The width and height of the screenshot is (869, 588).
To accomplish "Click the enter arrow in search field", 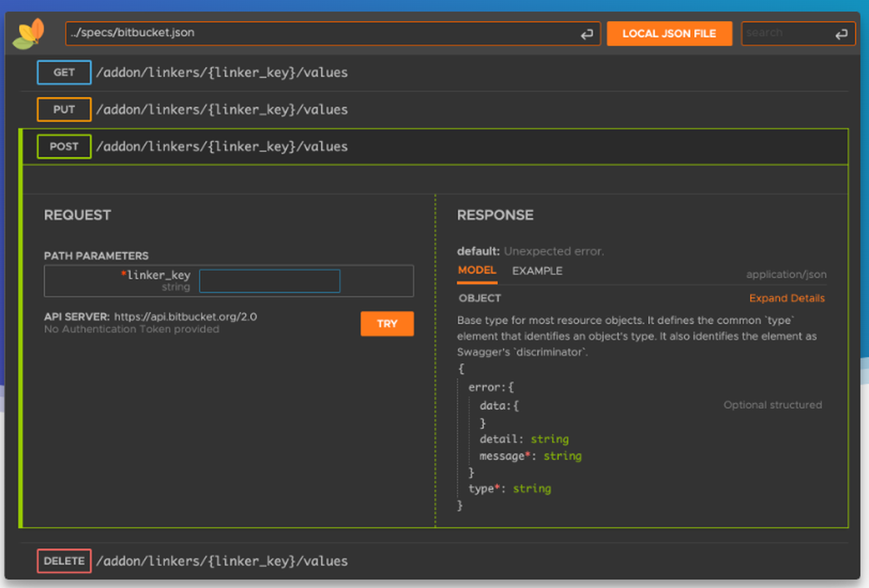I will [841, 35].
